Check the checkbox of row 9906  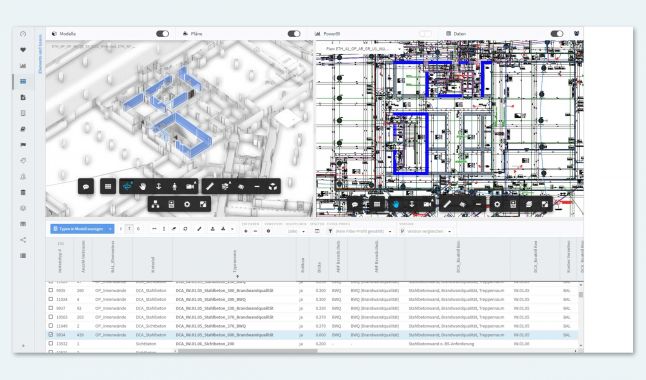click(x=51, y=290)
